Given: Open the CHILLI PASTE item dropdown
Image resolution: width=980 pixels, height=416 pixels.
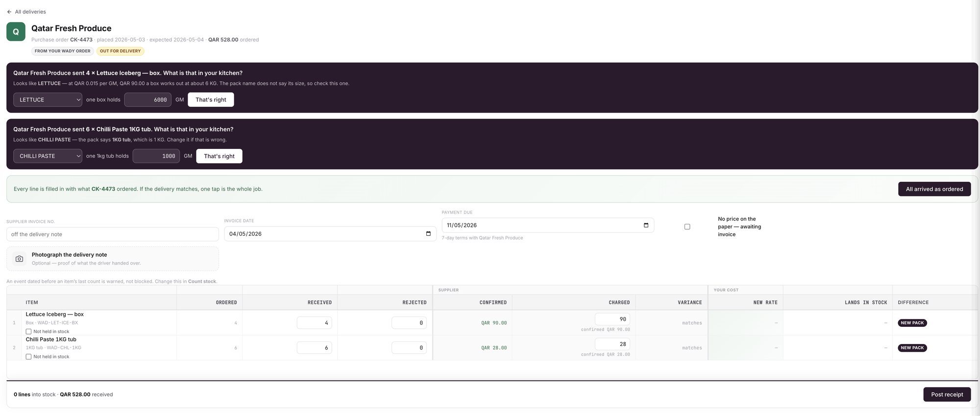Looking at the screenshot, I should [x=48, y=156].
